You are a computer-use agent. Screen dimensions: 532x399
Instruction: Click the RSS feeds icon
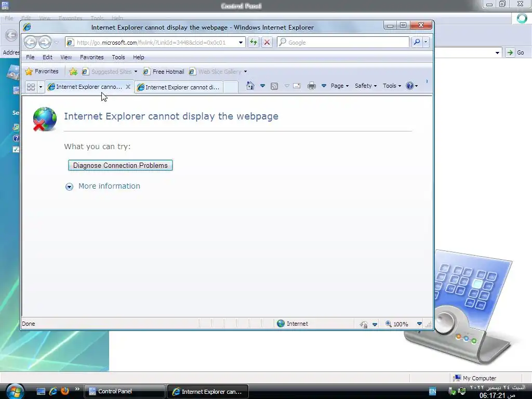point(274,86)
